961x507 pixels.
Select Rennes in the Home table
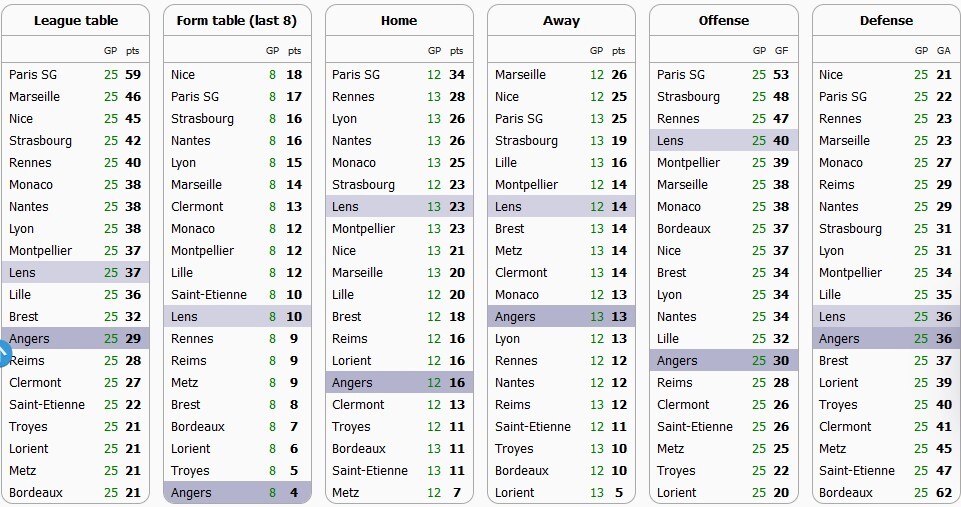click(353, 97)
